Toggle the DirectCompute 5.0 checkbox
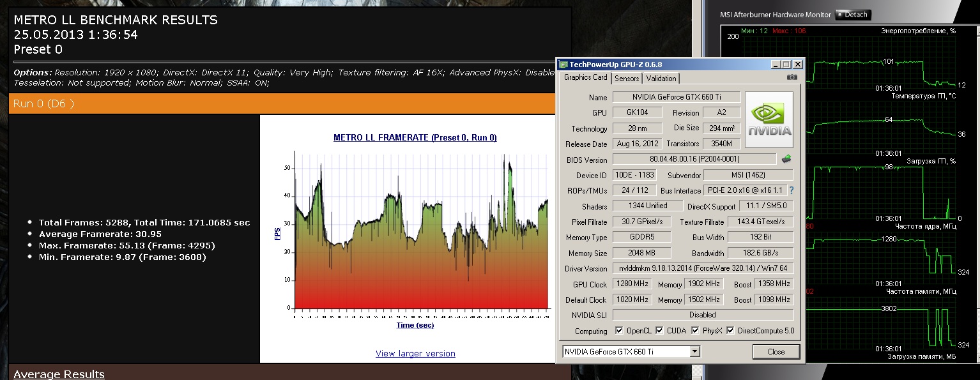980x380 pixels. coord(730,331)
